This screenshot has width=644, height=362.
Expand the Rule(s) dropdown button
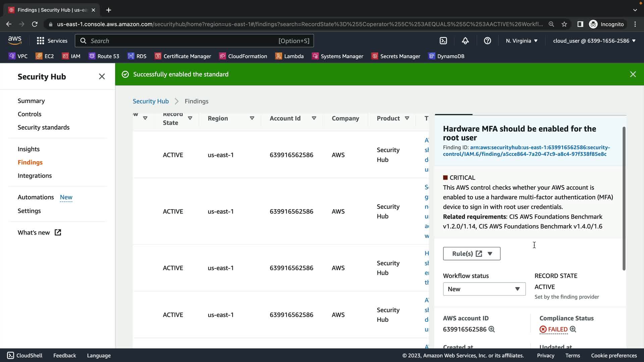[x=490, y=254]
